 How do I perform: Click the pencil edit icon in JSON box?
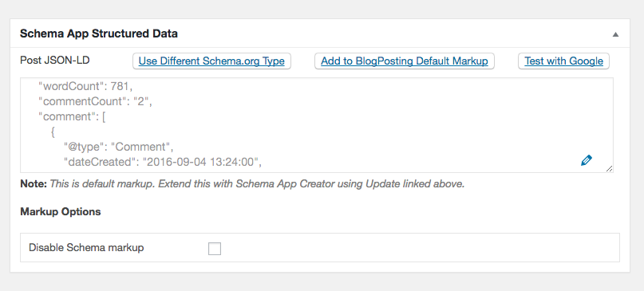tap(587, 160)
